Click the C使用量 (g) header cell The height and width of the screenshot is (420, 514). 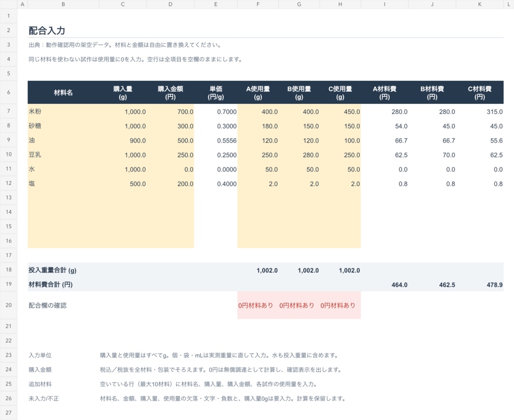340,92
